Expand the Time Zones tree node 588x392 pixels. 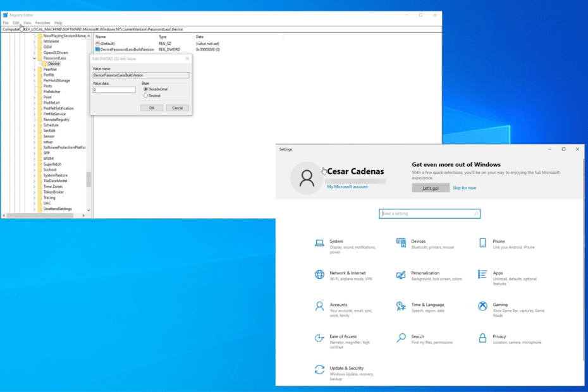coord(34,187)
